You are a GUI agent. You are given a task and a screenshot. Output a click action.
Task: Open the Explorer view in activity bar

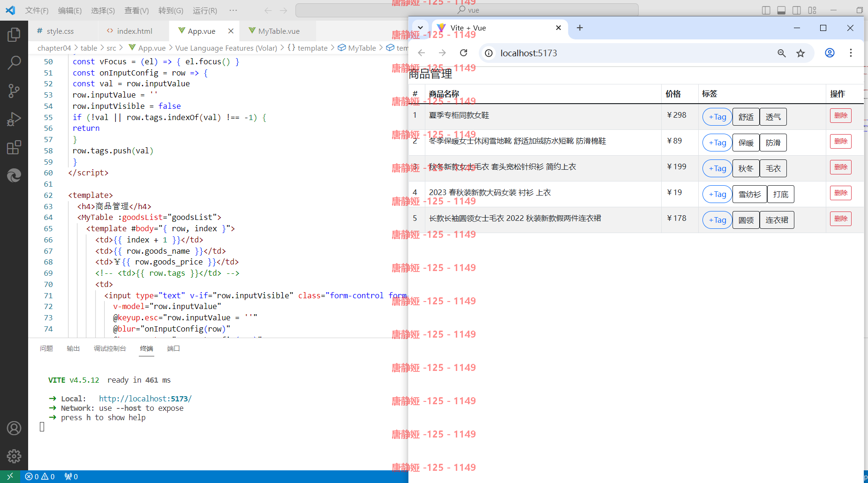[x=14, y=34]
